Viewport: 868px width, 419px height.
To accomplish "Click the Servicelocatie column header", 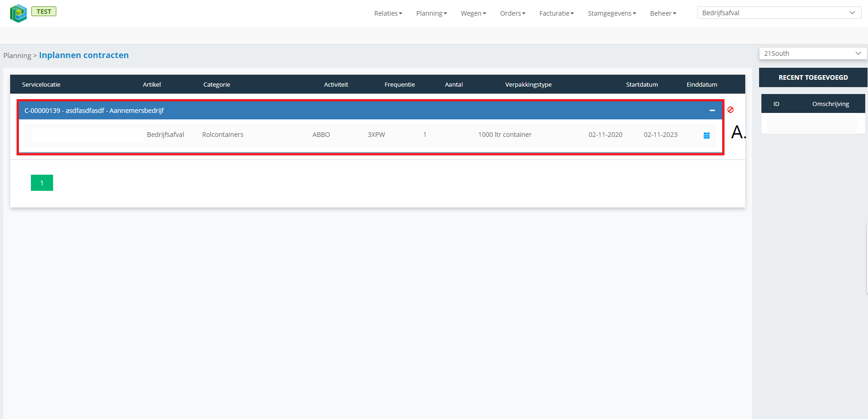I will click(x=41, y=84).
